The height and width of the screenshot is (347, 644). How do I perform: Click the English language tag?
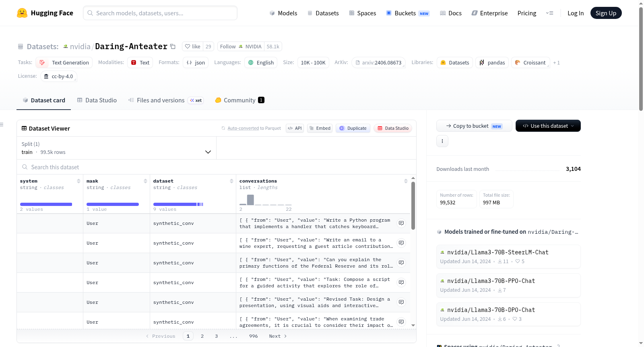[x=261, y=62]
